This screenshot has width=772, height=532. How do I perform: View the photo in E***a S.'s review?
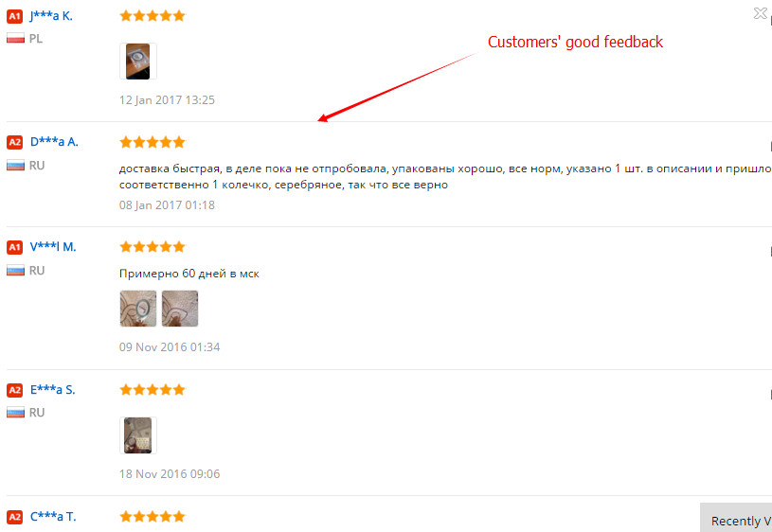click(x=138, y=435)
